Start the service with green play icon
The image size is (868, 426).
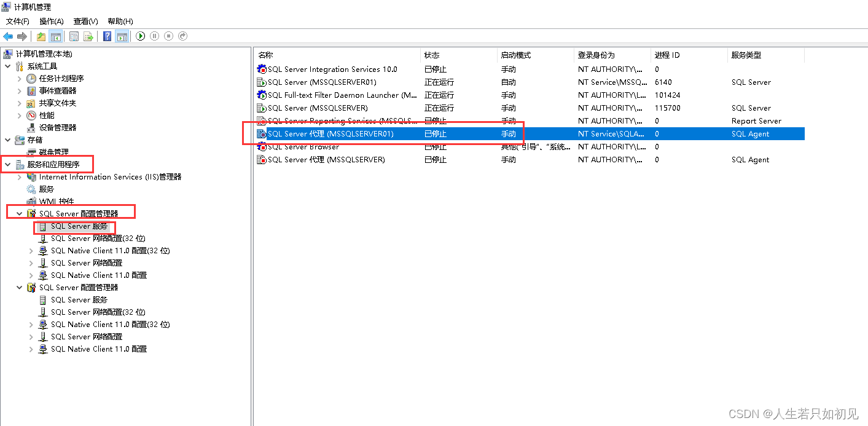pyautogui.click(x=141, y=36)
